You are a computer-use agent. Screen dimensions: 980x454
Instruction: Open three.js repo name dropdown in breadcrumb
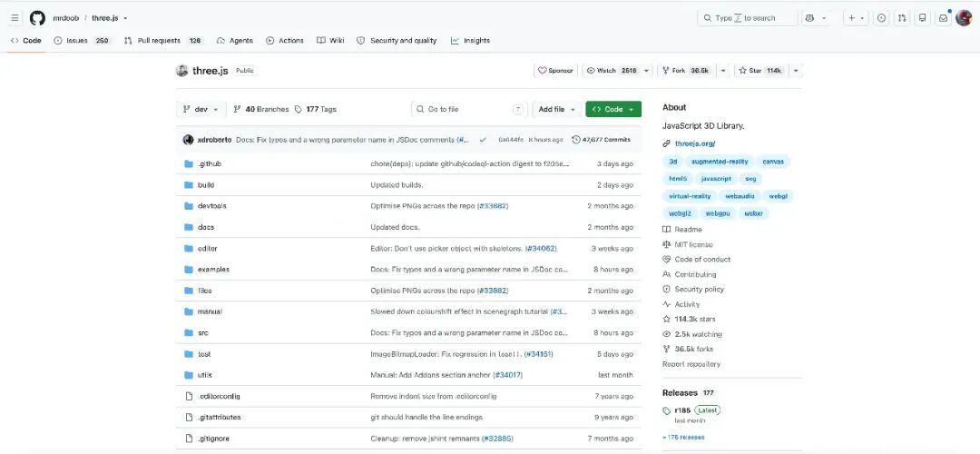pyautogui.click(x=125, y=18)
